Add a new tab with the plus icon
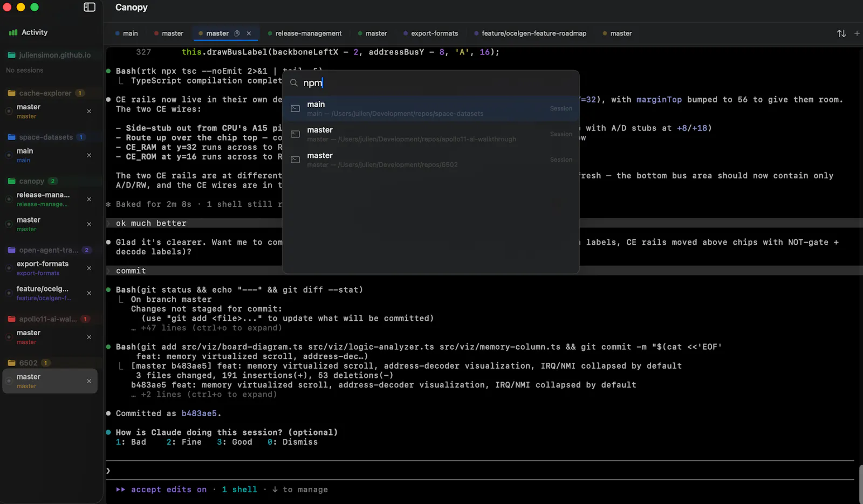863x504 pixels. coord(857,33)
